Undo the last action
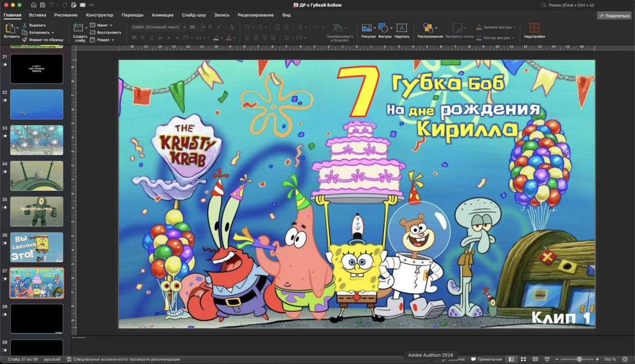635x364 pixels. (51, 5)
